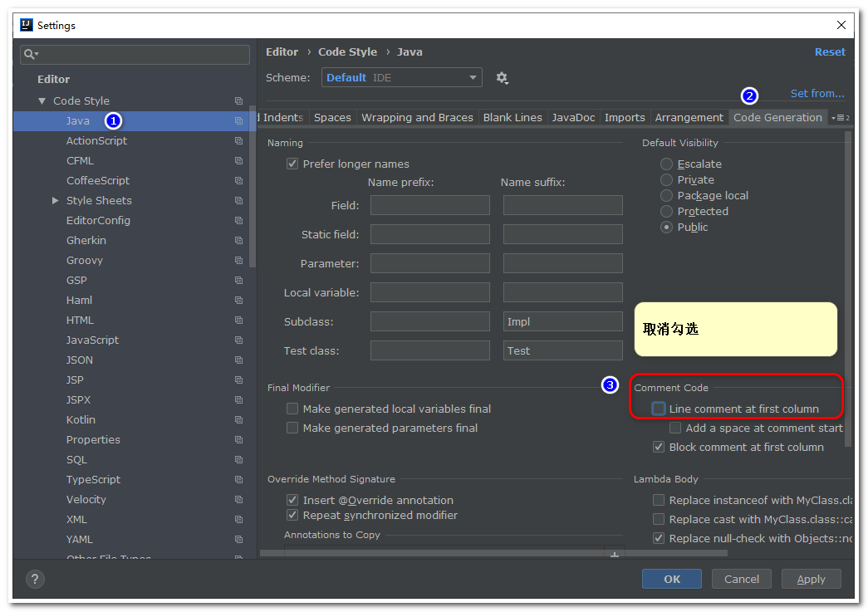This screenshot has width=868, height=612.
Task: Click the copy icon next to XML
Action: click(x=238, y=519)
